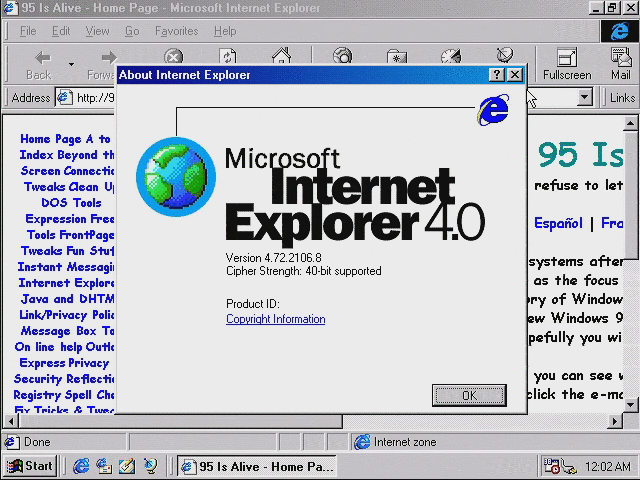Screen dimensions: 640x480
Task: Click the Version 4.72.2106.8 text
Action: (273, 258)
